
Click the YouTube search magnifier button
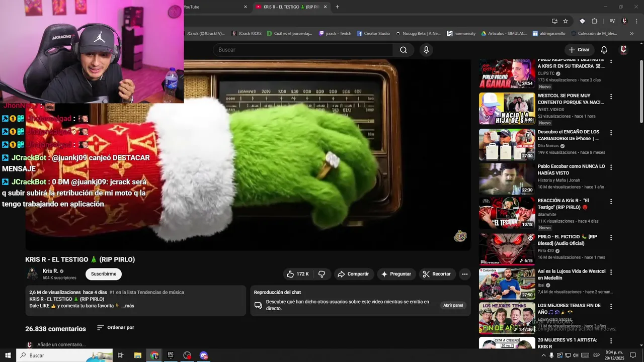pyautogui.click(x=404, y=50)
